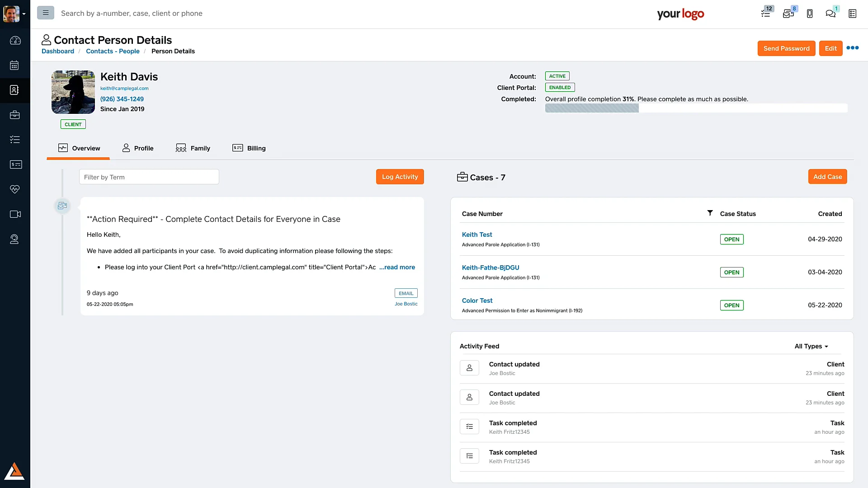Click the task list notification icon with badge 12
The image size is (868, 488).
(x=765, y=13)
